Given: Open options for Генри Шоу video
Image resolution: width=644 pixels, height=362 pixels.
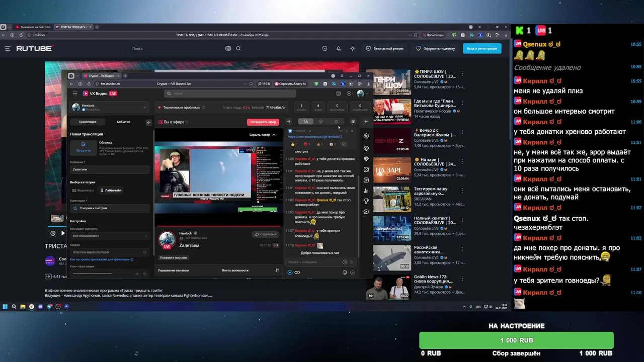Looking at the screenshot, I should (x=462, y=73).
